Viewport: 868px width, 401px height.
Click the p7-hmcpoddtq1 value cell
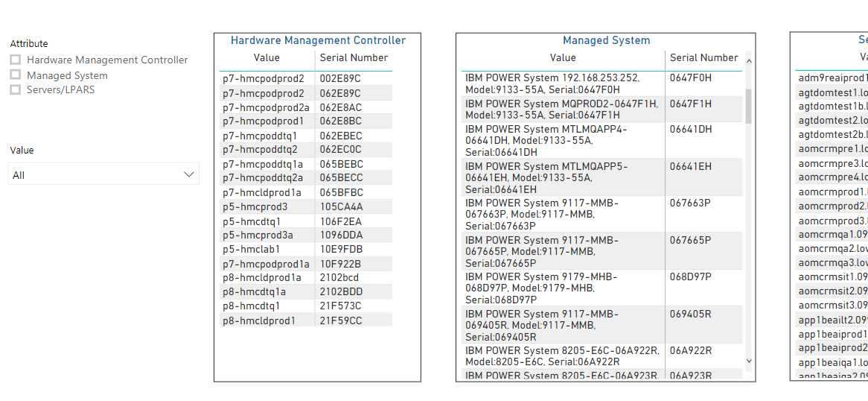click(x=261, y=136)
